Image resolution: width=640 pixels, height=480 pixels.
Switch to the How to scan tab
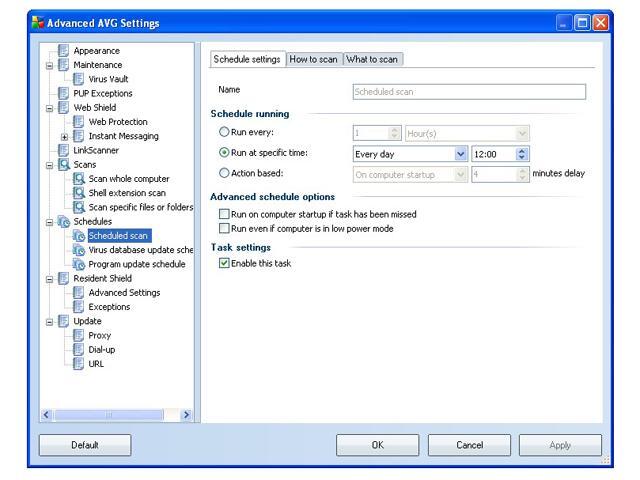[x=313, y=60]
